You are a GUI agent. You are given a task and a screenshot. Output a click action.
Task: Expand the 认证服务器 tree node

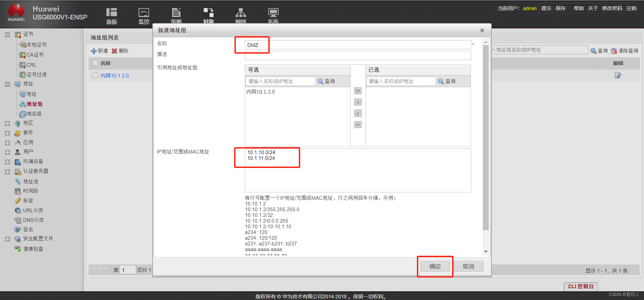[x=7, y=172]
